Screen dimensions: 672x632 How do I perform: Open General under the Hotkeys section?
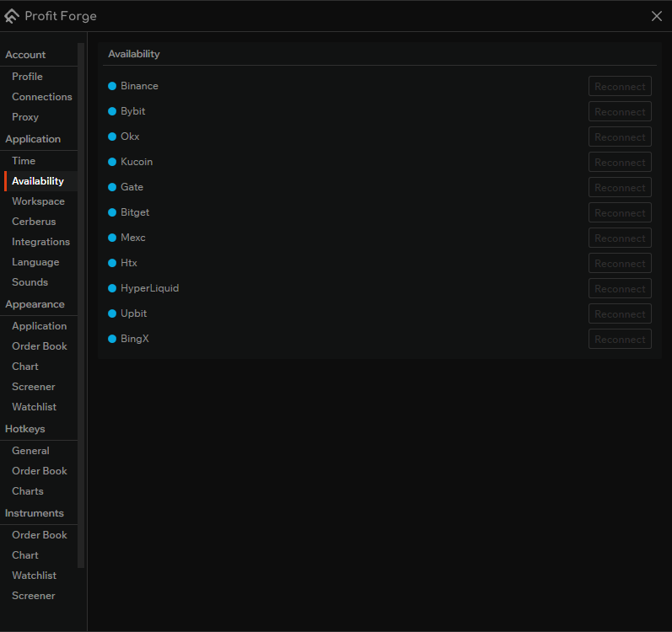[x=39, y=451]
